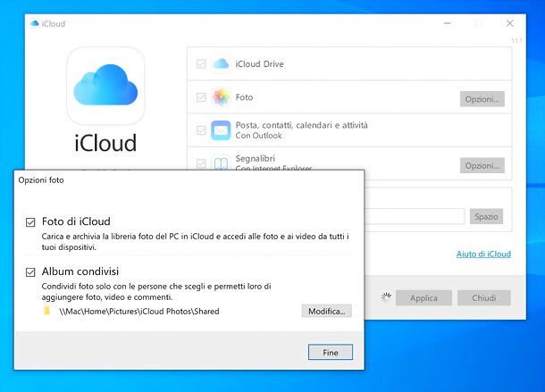Open the Aiuto di iCloud link
The height and width of the screenshot is (392, 545).
483,254
